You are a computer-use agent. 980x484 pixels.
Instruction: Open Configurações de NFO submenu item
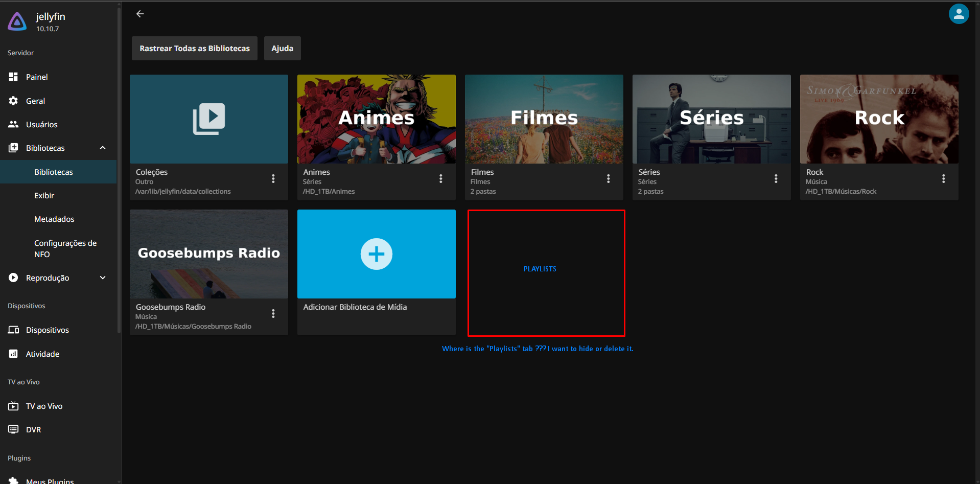point(65,249)
